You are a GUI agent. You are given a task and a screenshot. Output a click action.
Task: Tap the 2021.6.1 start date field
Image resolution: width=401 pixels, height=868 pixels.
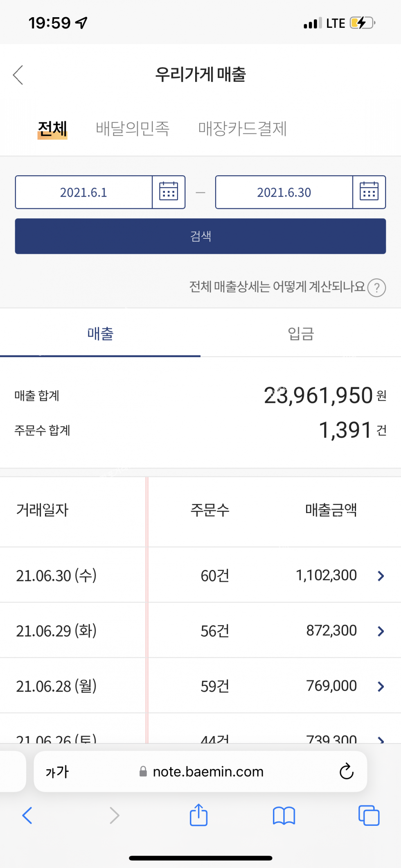tap(84, 192)
